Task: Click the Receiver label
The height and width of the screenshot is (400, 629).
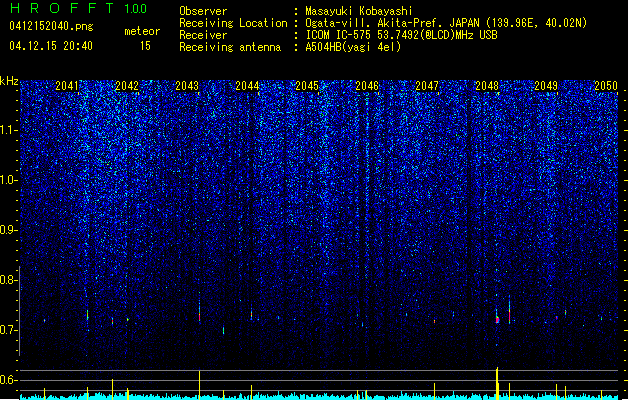Action: pos(203,35)
